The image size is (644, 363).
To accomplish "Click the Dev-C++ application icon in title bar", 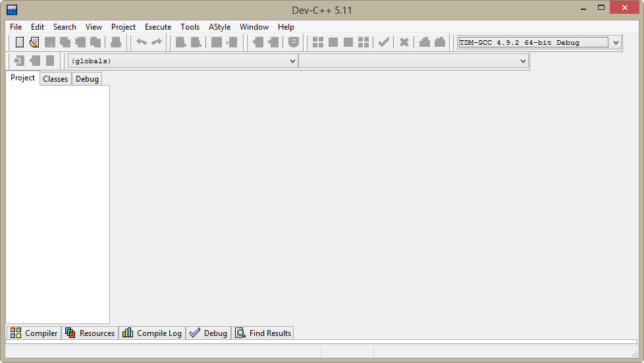I will pyautogui.click(x=12, y=9).
